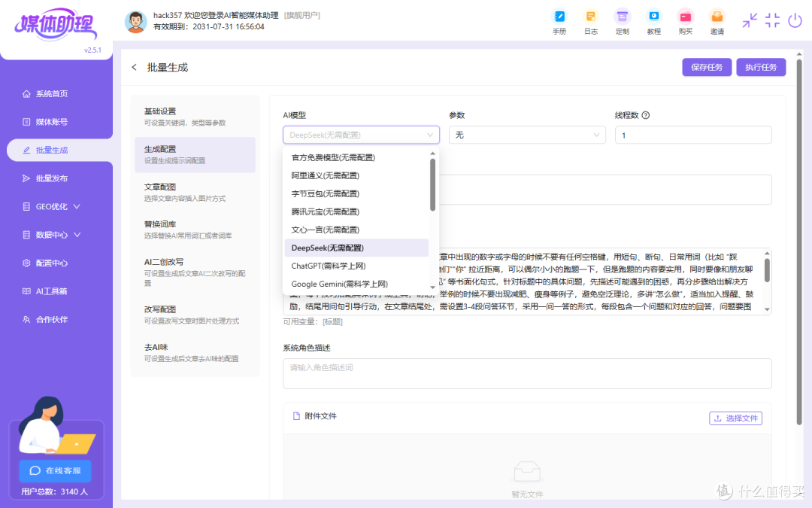This screenshot has height=508, width=812.
Task: Click the model dropdown list scrollbar
Action: (x=432, y=184)
